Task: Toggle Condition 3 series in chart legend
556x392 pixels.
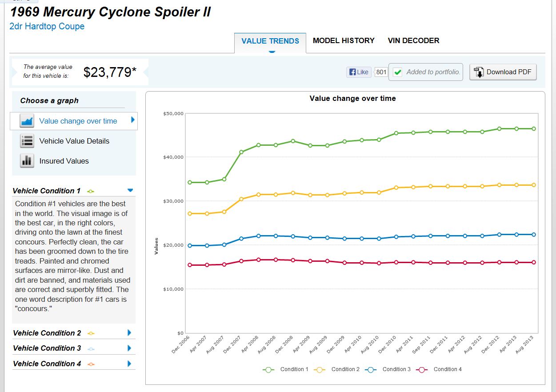Action: click(396, 369)
